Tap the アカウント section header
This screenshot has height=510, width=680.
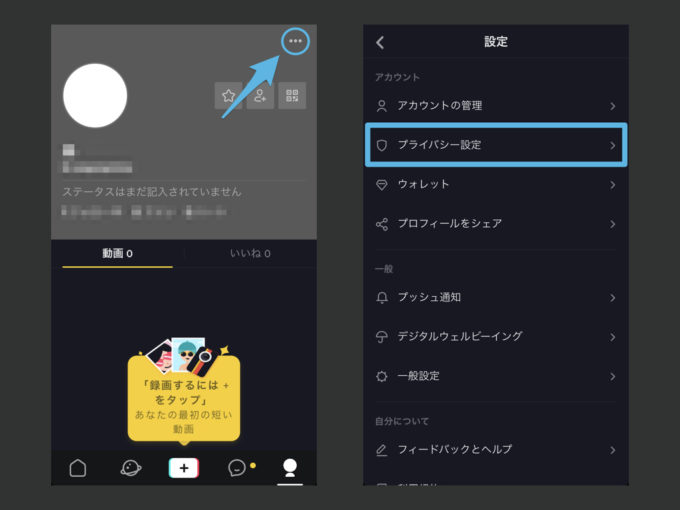click(x=397, y=77)
